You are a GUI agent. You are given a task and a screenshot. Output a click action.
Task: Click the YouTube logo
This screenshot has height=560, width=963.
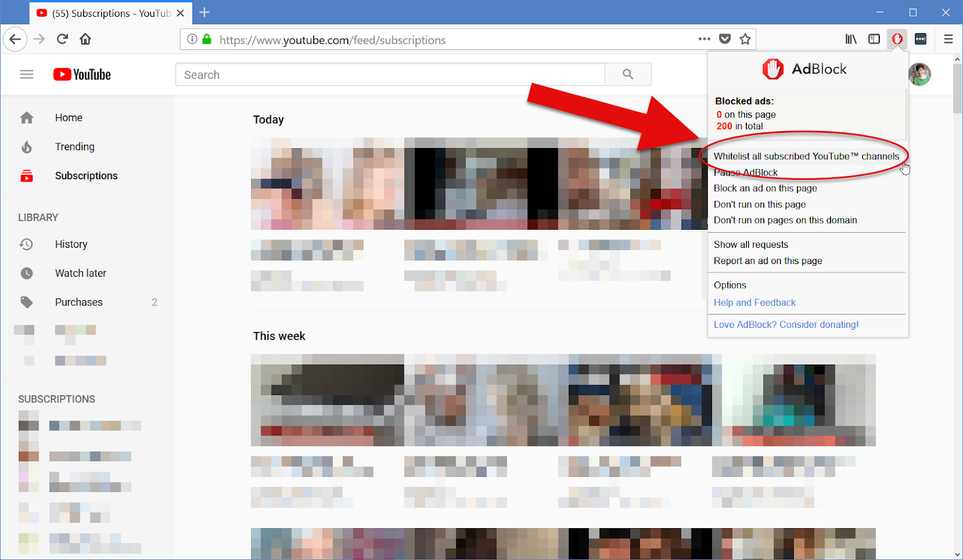click(82, 75)
